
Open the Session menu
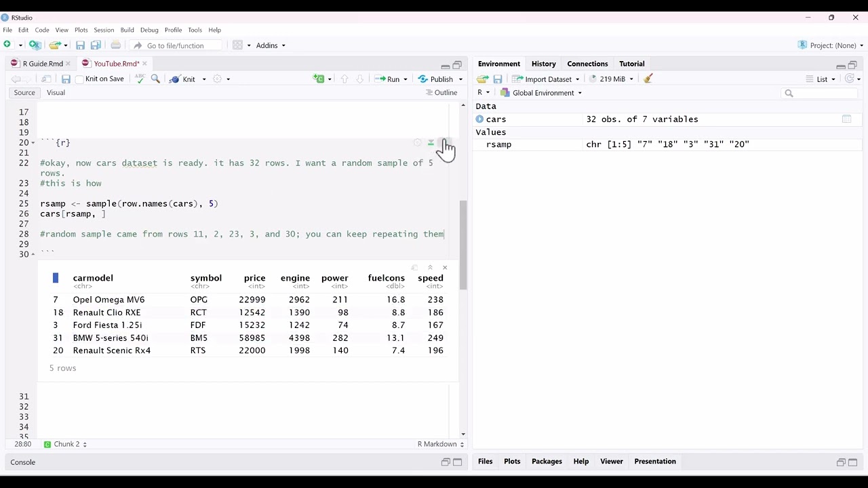[104, 30]
